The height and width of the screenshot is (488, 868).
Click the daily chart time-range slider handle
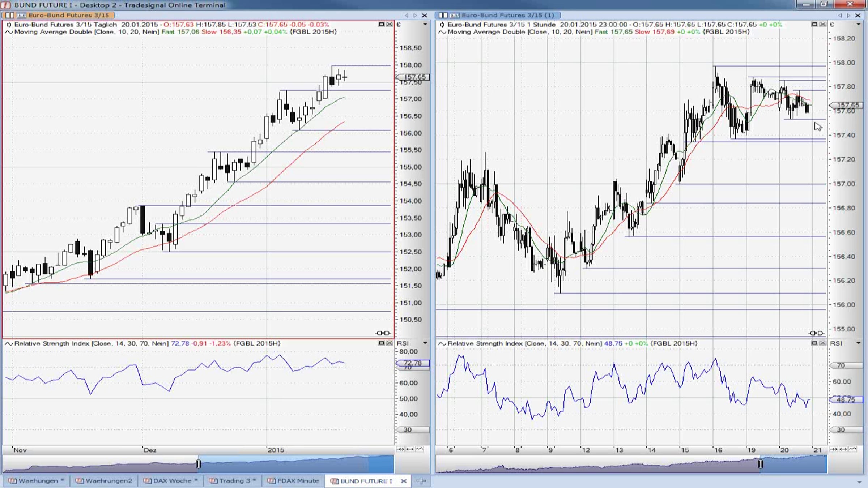click(198, 464)
